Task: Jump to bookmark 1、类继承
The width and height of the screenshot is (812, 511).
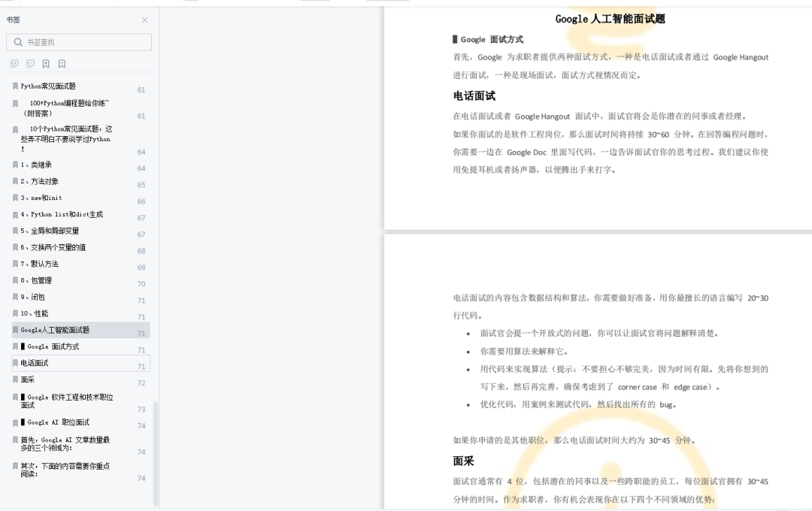Action: coord(36,165)
